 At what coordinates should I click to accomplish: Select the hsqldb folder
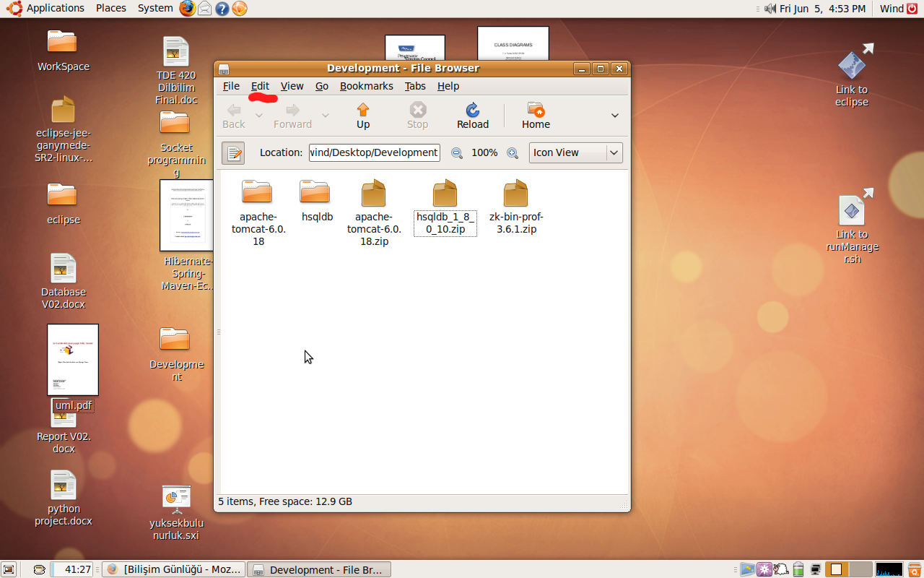tap(317, 201)
